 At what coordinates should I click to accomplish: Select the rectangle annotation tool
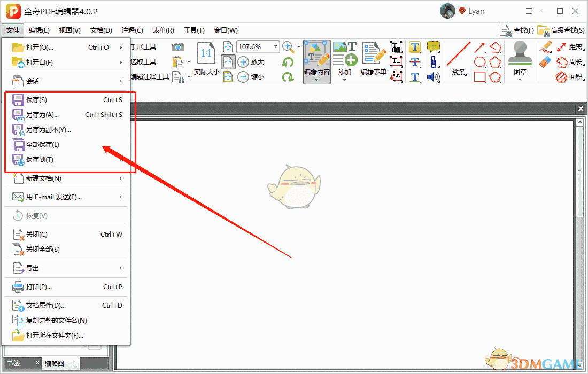(480, 77)
